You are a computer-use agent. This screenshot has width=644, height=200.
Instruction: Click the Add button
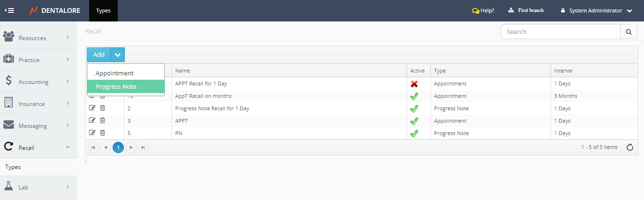99,55
